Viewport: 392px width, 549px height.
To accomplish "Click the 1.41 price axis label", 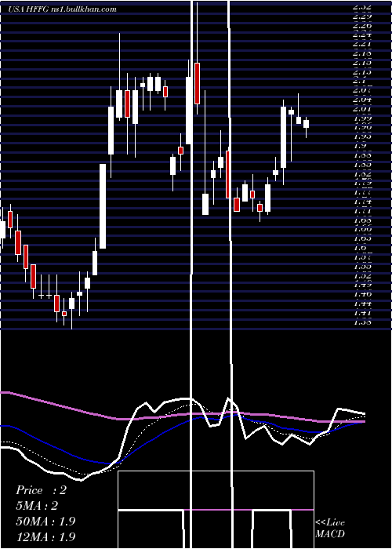I will click(363, 313).
